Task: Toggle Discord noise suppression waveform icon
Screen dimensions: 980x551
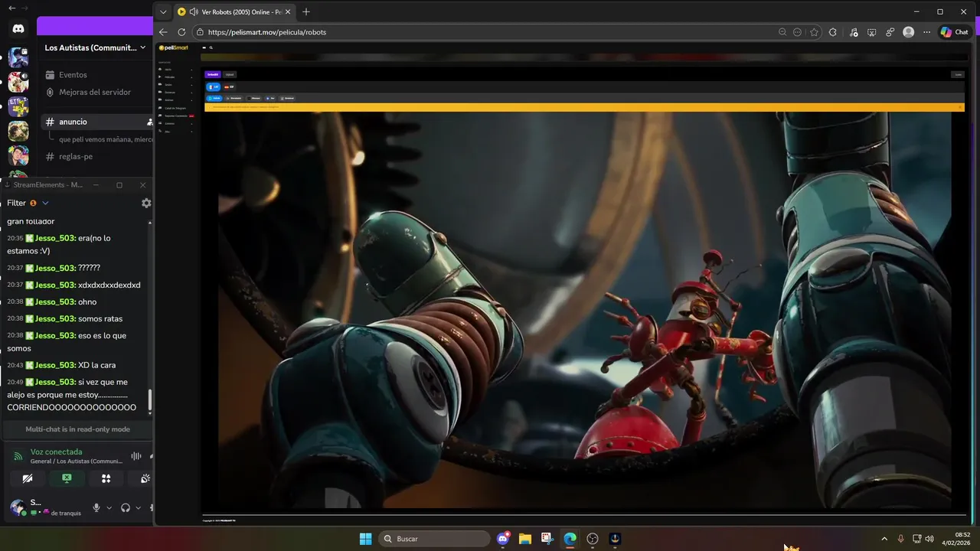Action: click(136, 456)
